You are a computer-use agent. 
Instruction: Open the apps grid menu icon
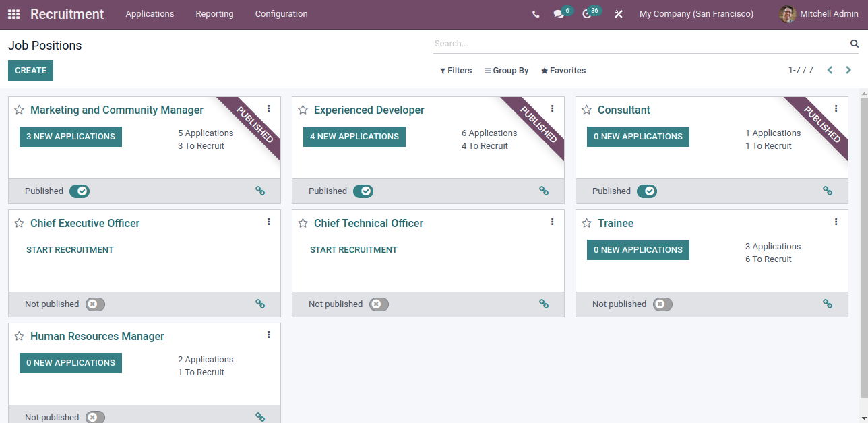[13, 14]
